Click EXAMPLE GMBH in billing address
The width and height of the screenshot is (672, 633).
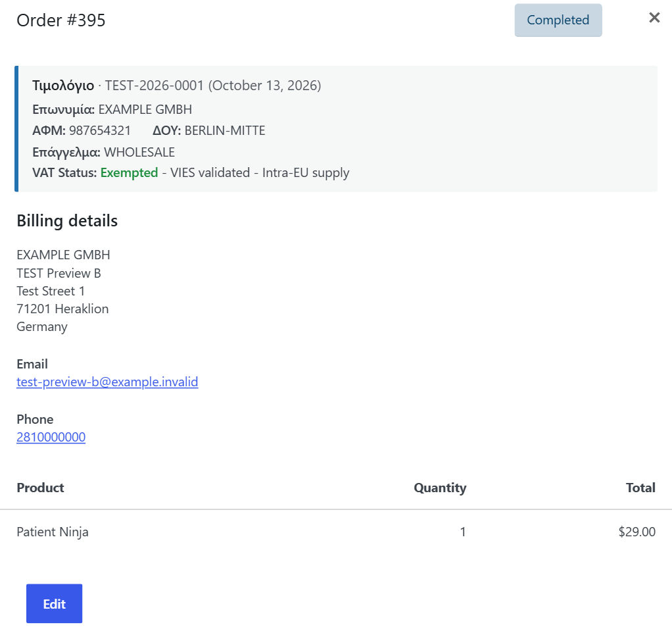(63, 255)
